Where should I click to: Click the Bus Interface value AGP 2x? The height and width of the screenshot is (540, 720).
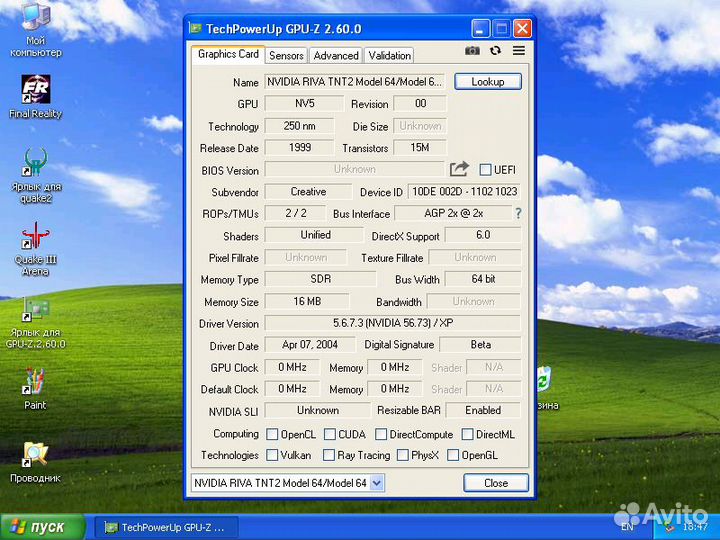453,213
